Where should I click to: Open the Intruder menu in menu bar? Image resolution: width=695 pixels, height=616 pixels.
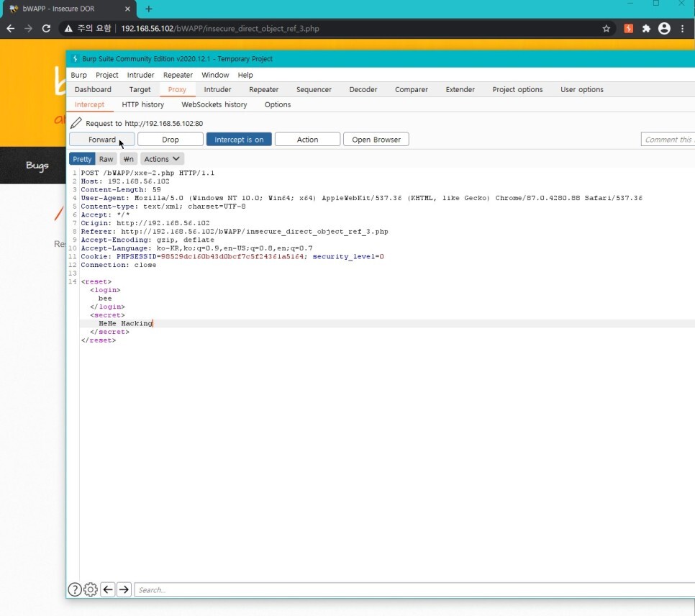[140, 75]
